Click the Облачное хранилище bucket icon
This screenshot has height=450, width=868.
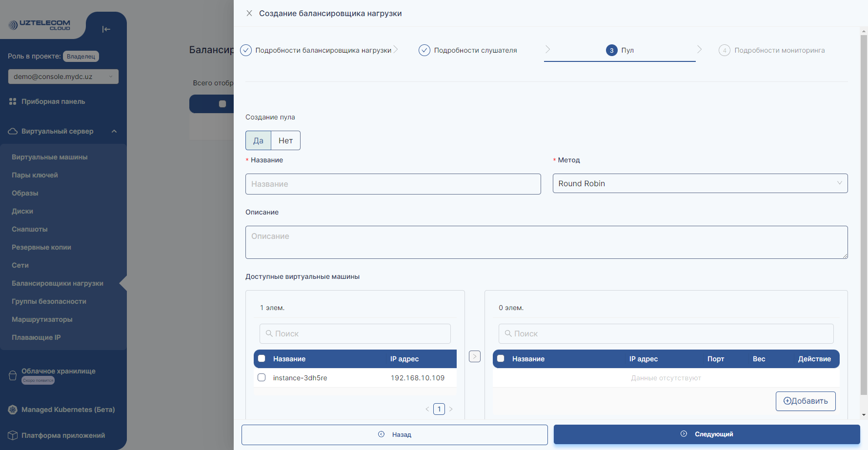[12, 375]
